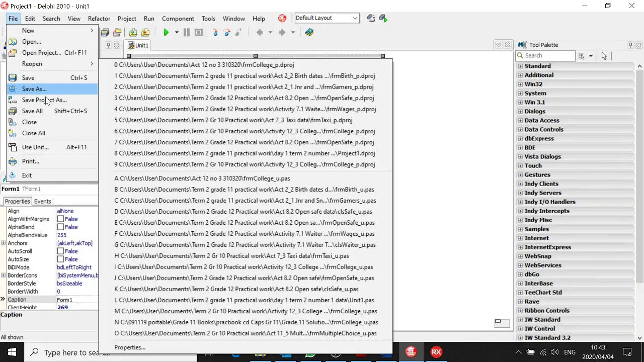Screen dimensions: 644x362
Task: Expand the Anchors property node
Action: point(4,243)
